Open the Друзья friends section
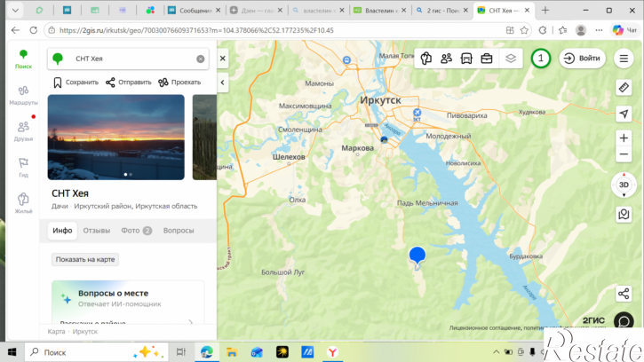644x362 pixels. [x=23, y=131]
